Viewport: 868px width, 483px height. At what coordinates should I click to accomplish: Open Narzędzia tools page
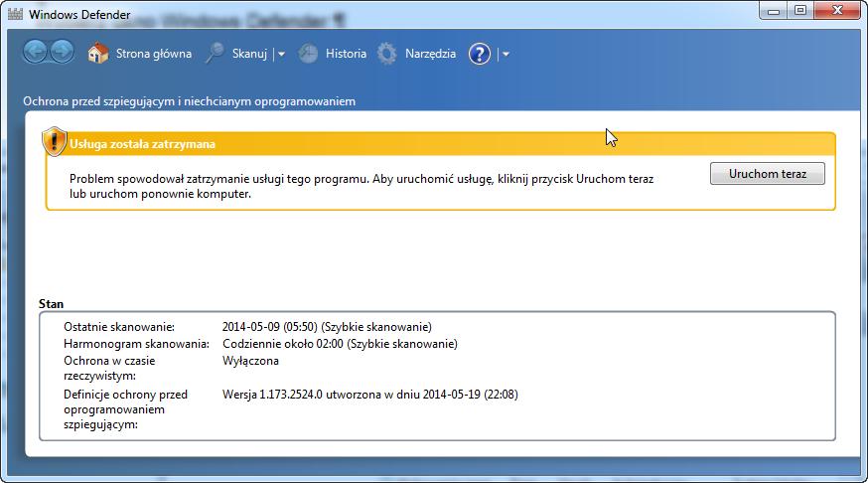pyautogui.click(x=430, y=54)
